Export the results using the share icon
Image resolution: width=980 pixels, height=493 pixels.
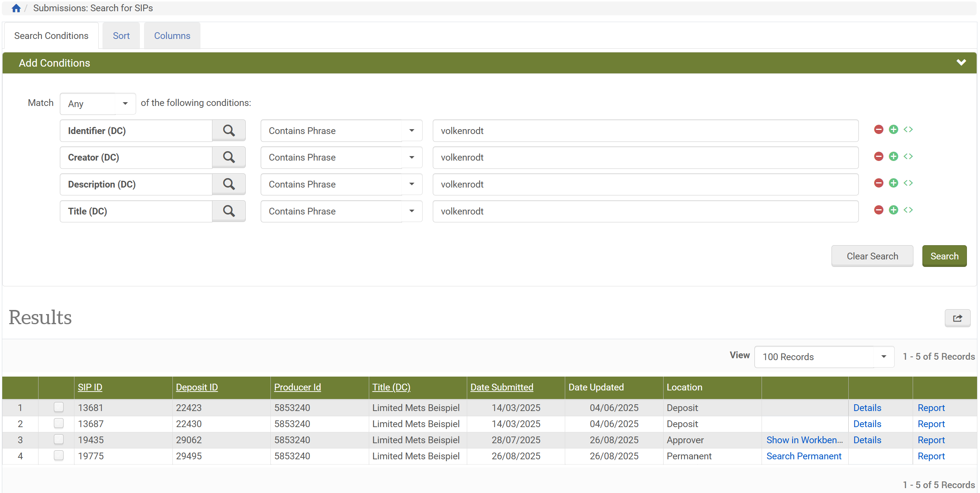(x=958, y=318)
